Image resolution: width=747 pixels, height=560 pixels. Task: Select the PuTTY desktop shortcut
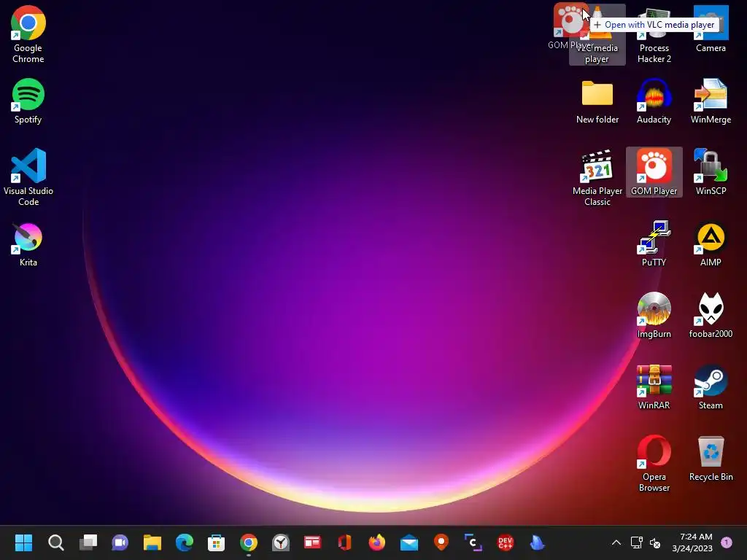pos(654,244)
